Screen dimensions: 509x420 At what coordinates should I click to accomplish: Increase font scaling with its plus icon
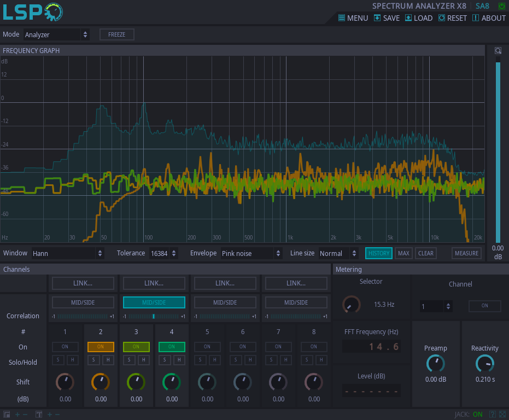(x=50, y=415)
